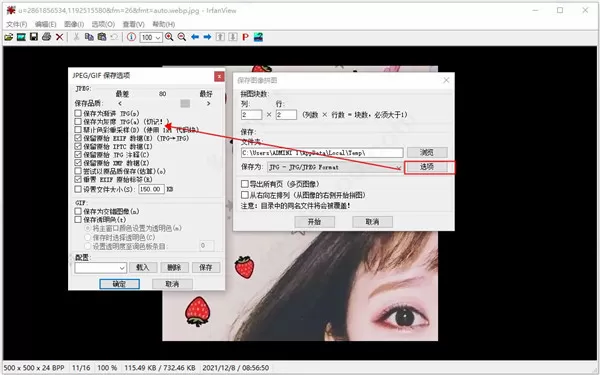
Task: Click the 选项 button beside format
Action: [427, 167]
